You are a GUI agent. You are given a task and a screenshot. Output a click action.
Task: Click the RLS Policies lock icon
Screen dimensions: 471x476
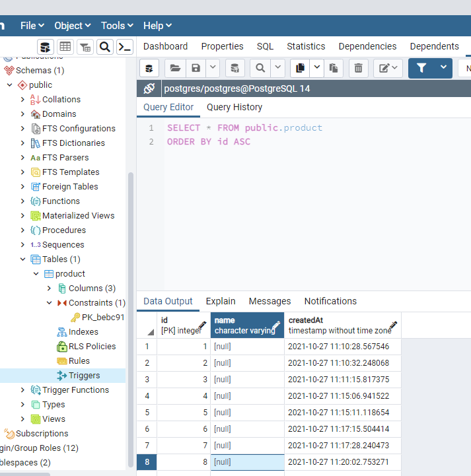62,347
